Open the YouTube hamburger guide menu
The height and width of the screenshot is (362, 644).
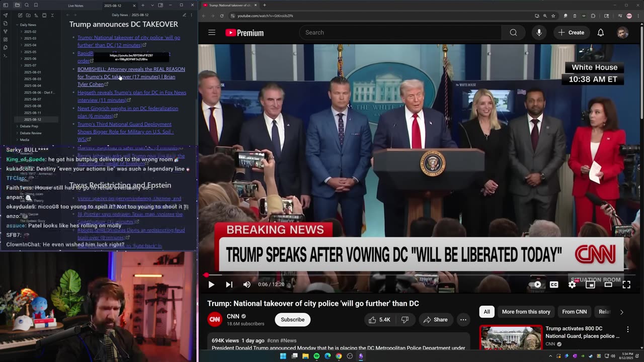(x=212, y=33)
